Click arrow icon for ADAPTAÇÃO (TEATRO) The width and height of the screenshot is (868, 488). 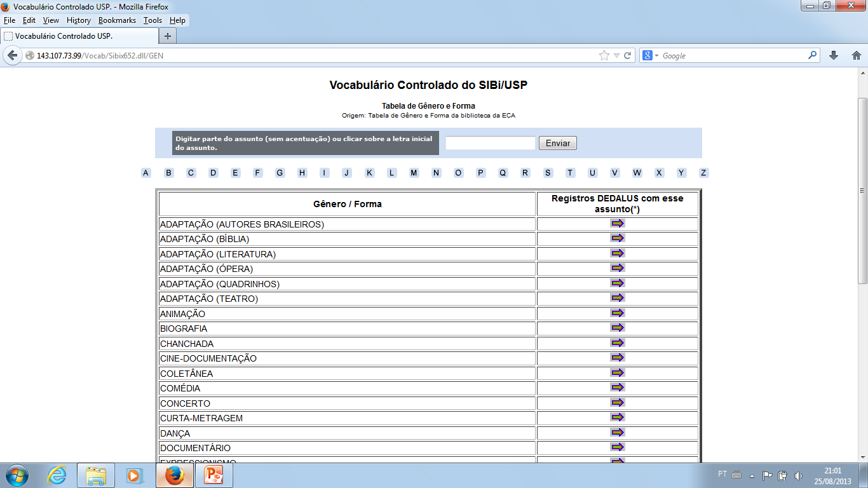[x=618, y=298]
